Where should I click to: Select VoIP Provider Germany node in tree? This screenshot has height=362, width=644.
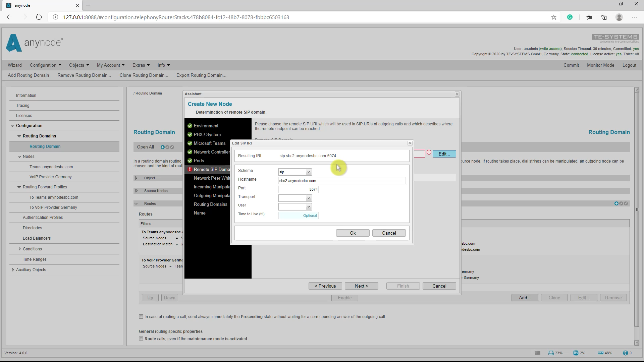click(50, 177)
